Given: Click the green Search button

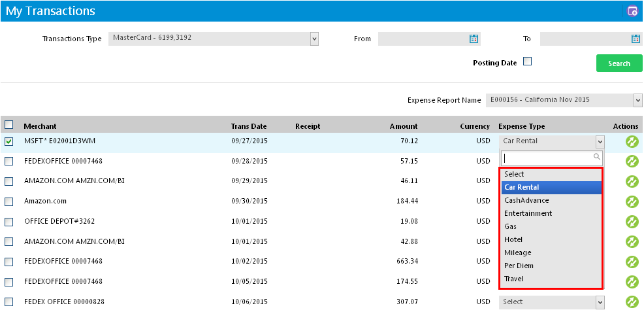Looking at the screenshot, I should [619, 63].
